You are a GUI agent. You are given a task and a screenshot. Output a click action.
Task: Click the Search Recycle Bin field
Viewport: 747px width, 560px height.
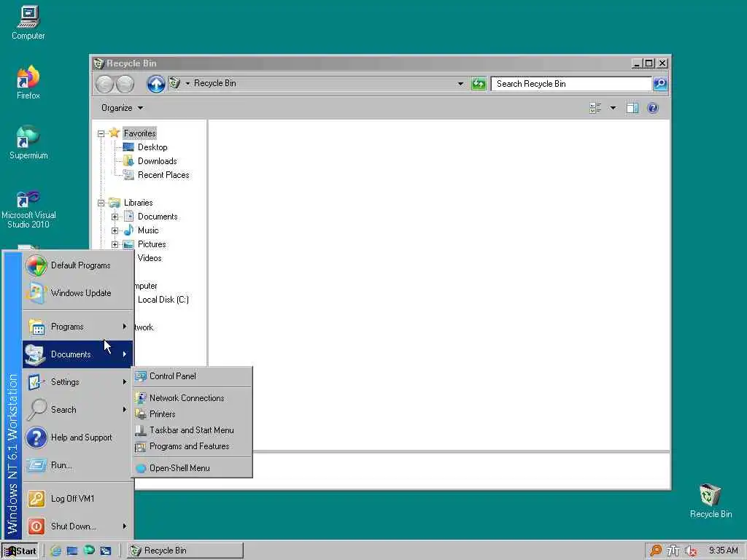(571, 84)
